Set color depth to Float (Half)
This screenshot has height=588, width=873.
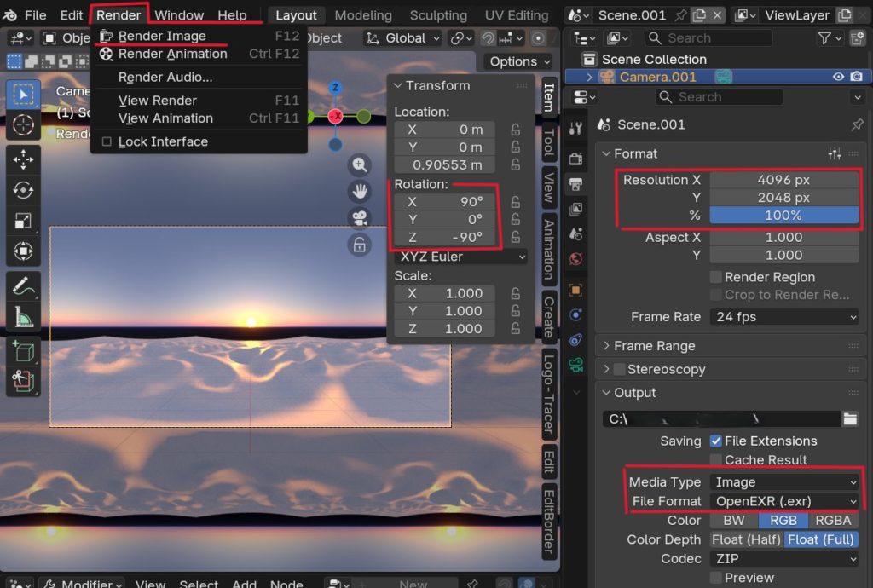(746, 539)
